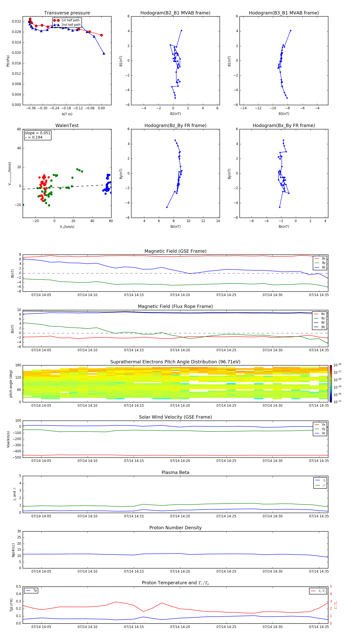Click the Hodogram(B3_B1 MVAB frame) title

point(284,13)
